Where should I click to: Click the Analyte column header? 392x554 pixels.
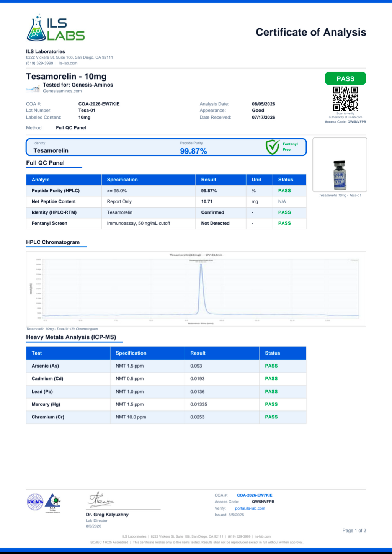[41, 180]
